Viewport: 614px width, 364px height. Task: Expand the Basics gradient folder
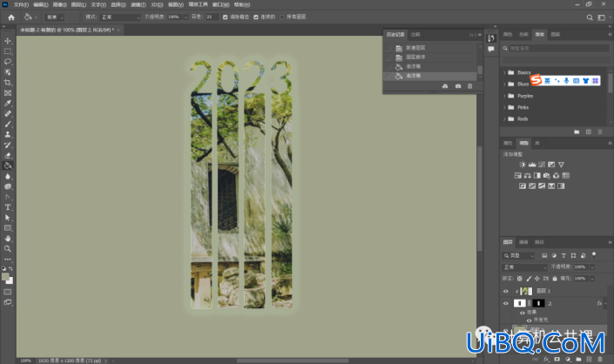(x=504, y=72)
